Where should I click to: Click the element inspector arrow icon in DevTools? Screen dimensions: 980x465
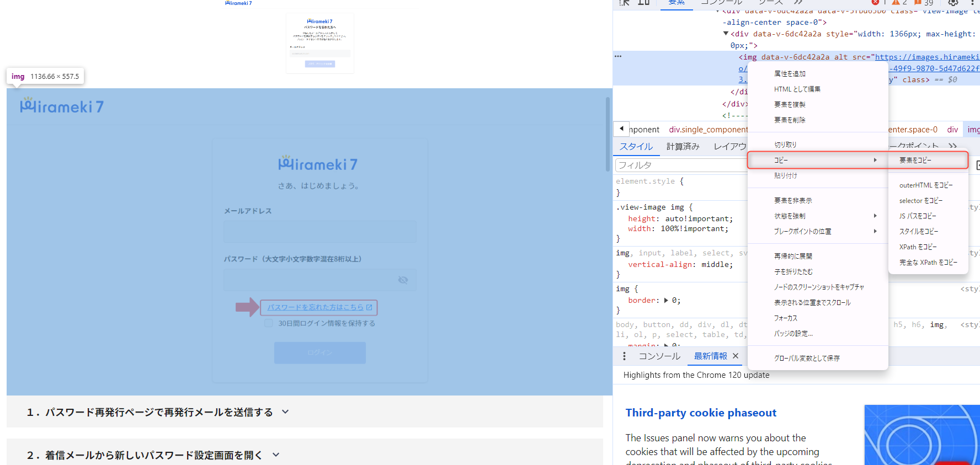(625, 2)
